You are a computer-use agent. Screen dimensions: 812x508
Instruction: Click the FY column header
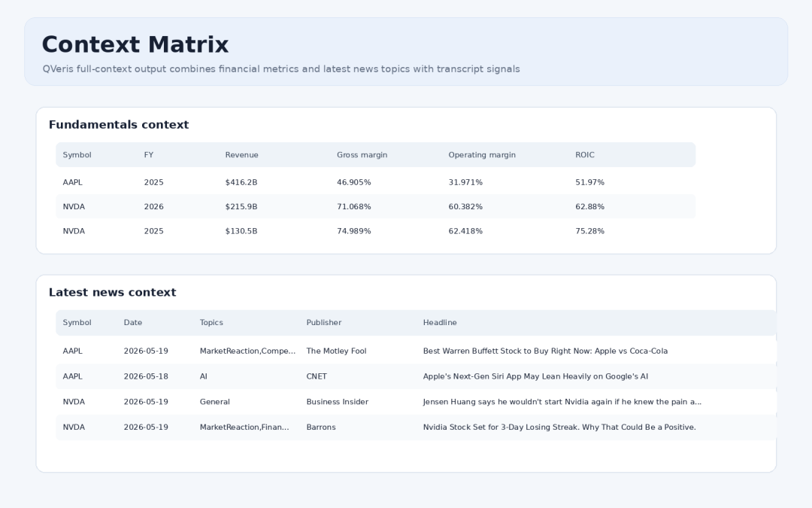[149, 155]
